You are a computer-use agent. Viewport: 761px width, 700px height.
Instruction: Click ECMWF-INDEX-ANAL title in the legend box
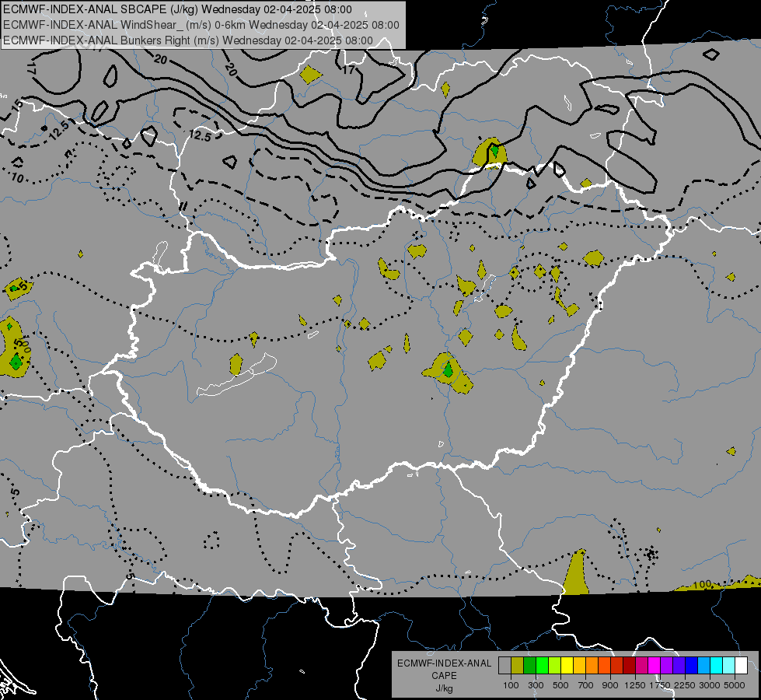coord(444,663)
